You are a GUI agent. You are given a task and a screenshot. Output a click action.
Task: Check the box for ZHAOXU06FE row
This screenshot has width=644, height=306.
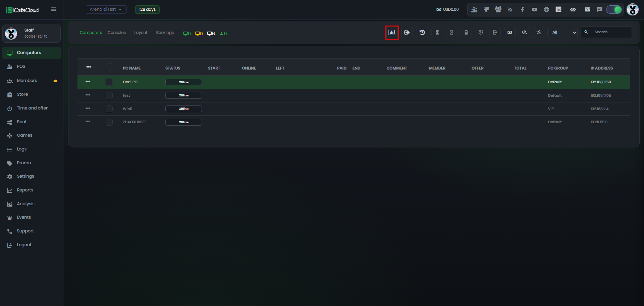pyautogui.click(x=109, y=122)
